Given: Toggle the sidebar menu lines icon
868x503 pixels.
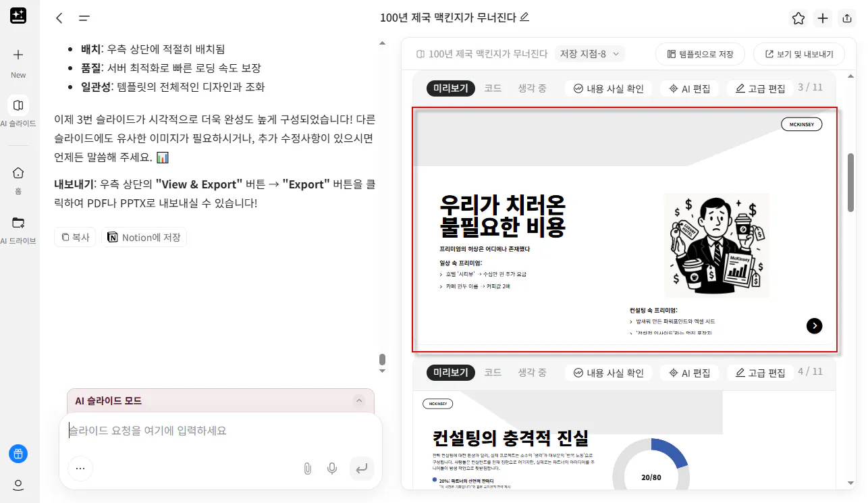Looking at the screenshot, I should pyautogui.click(x=84, y=18).
